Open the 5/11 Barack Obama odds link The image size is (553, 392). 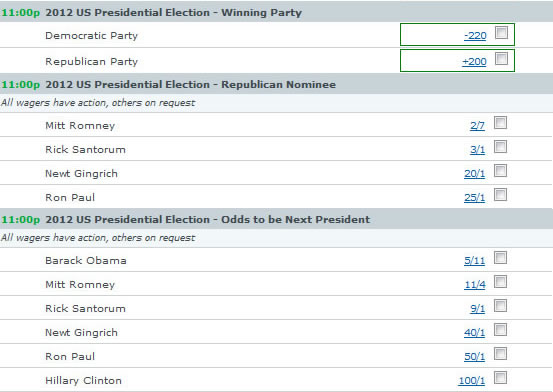pos(474,261)
